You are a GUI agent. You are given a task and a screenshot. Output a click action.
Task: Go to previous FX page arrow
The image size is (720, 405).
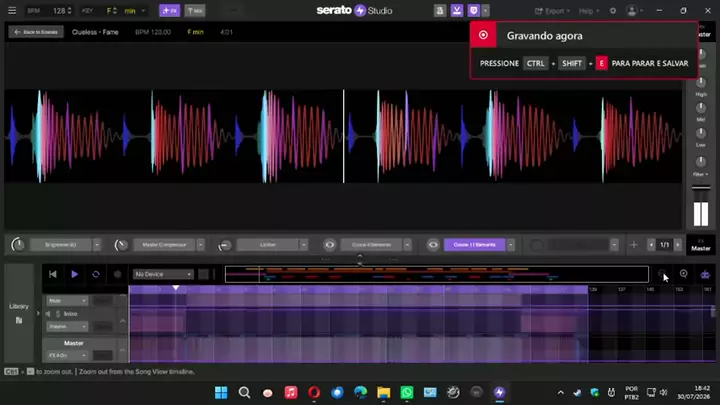click(x=651, y=245)
